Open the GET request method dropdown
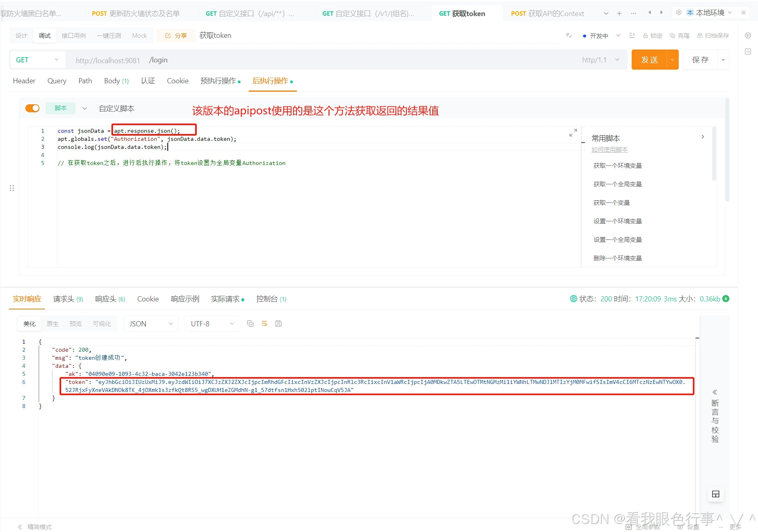This screenshot has width=758, height=532. pyautogui.click(x=56, y=60)
